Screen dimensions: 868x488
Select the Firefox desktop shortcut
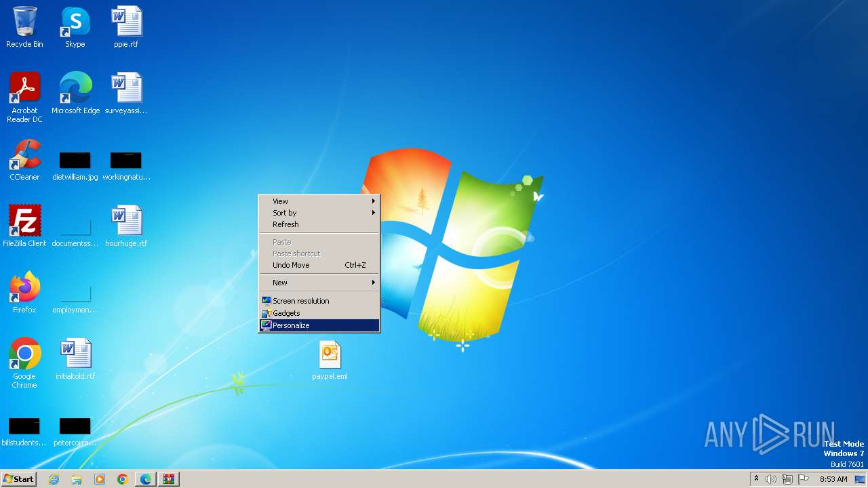point(24,293)
